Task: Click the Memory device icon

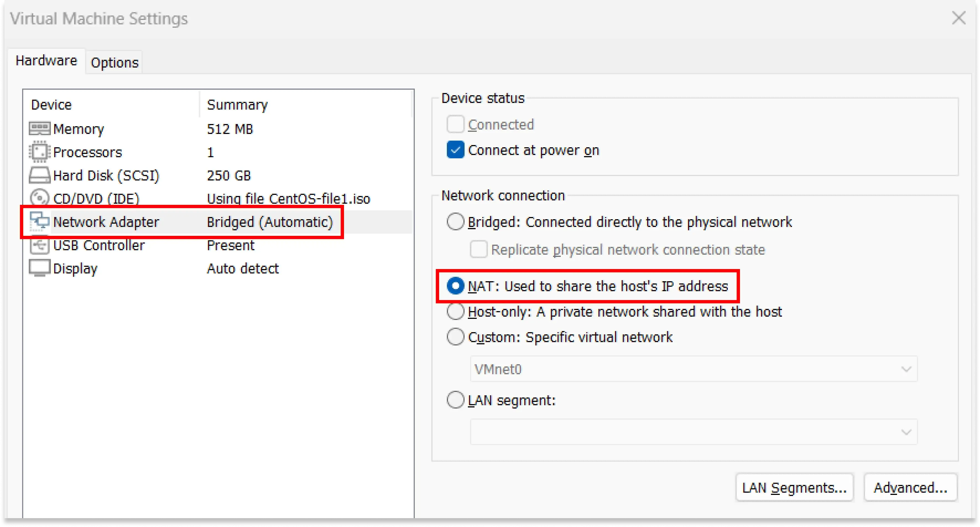Action: pyautogui.click(x=39, y=128)
